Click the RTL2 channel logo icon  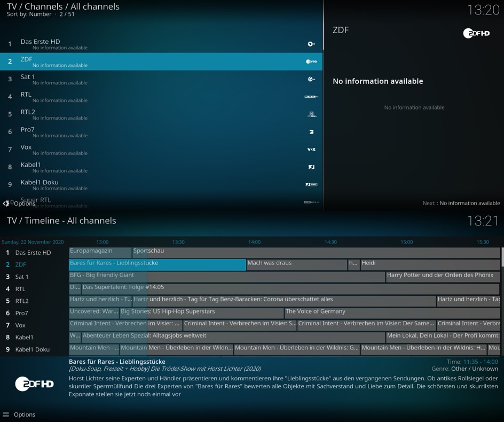pyautogui.click(x=311, y=114)
